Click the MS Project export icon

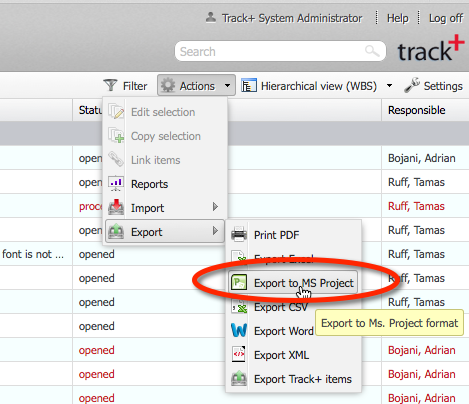(x=239, y=282)
